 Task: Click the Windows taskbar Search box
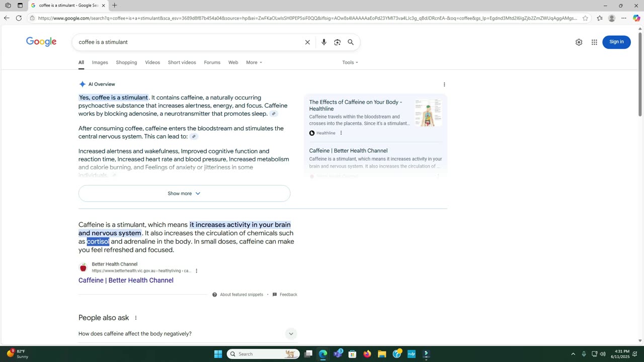coord(263,354)
